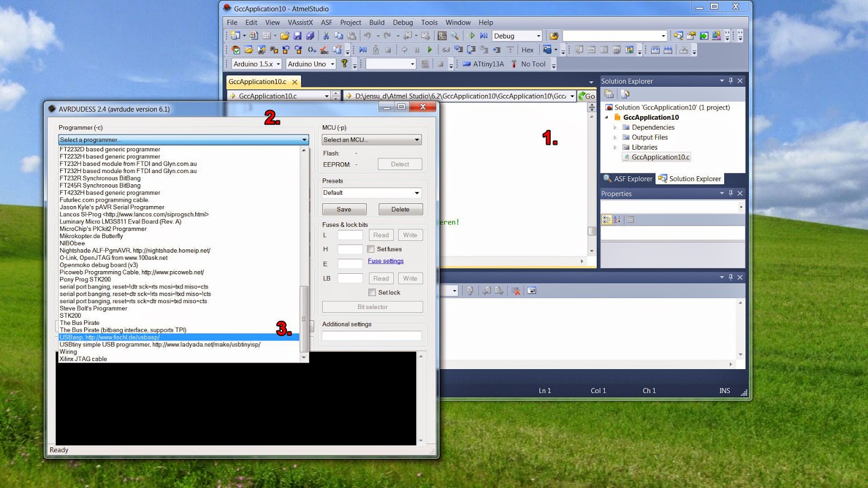Expand the Output Files tree node
Screen dimensions: 868x488
615,137
